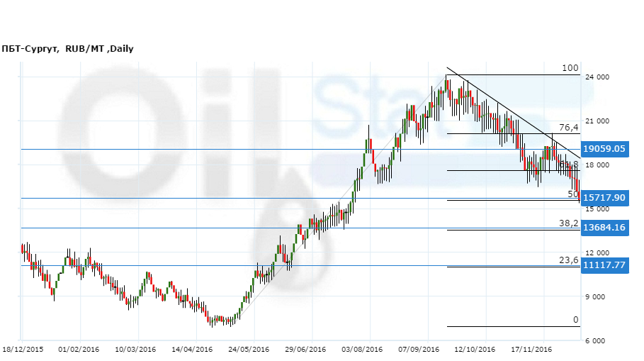
Task: Click the Fibonacci 100 level label
Action: [x=570, y=68]
